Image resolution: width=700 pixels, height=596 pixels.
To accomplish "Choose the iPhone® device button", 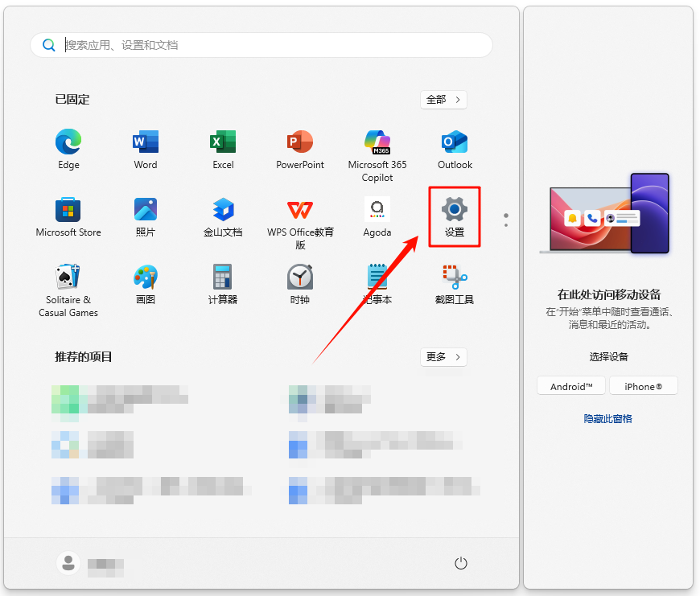I will 643,386.
